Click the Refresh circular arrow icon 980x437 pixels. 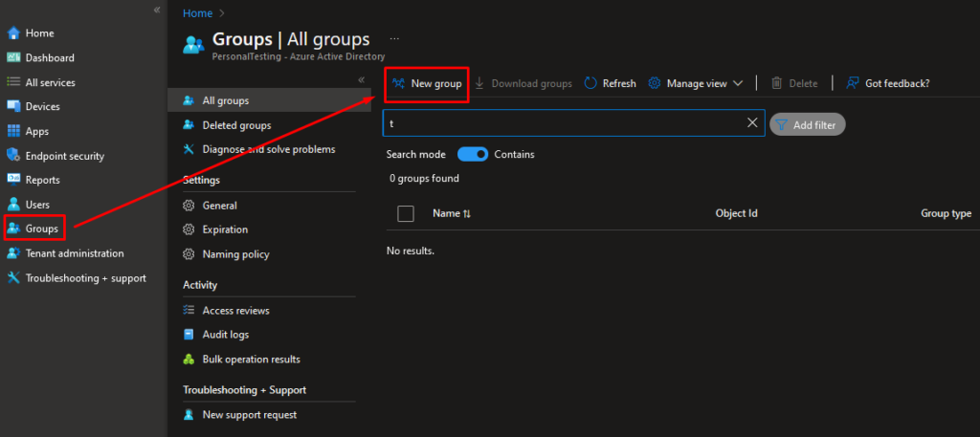point(590,83)
